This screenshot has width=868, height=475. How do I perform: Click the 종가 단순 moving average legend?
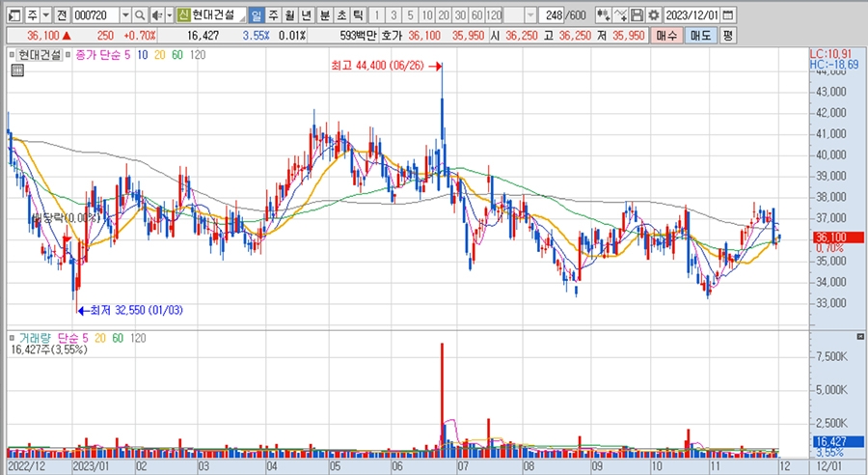[x=98, y=55]
